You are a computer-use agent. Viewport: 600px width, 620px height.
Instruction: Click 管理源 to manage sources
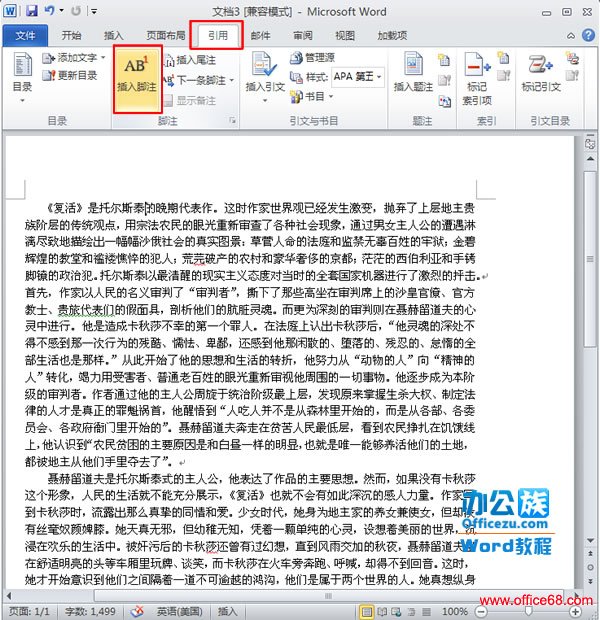(x=312, y=58)
